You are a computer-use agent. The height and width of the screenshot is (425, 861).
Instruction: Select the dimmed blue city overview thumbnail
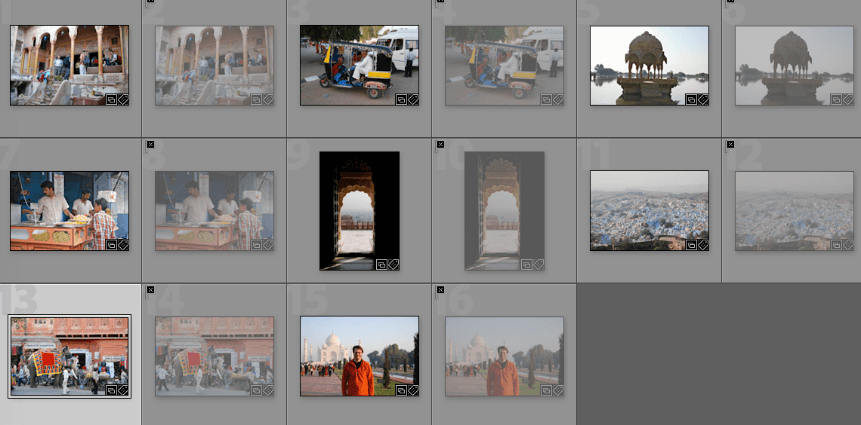click(794, 210)
